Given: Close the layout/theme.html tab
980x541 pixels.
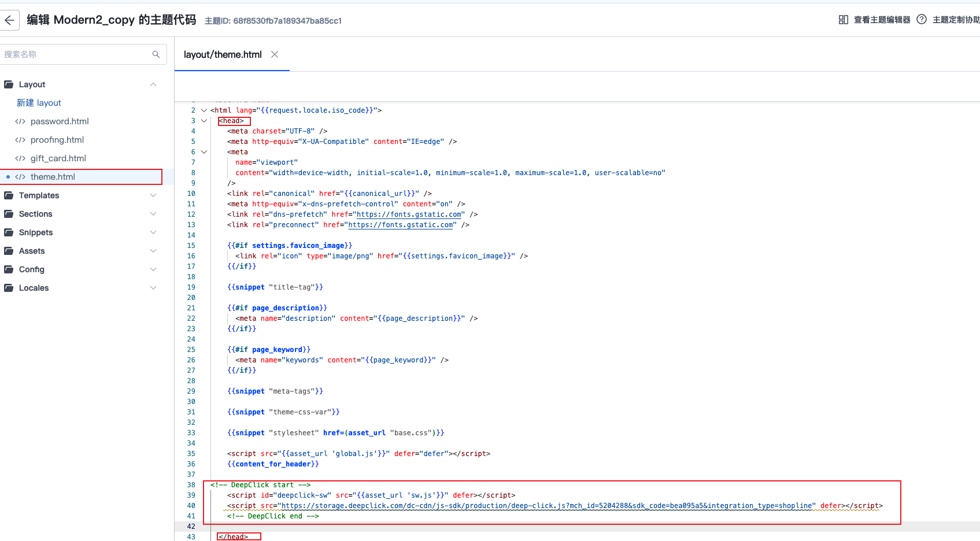Looking at the screenshot, I should (x=275, y=54).
